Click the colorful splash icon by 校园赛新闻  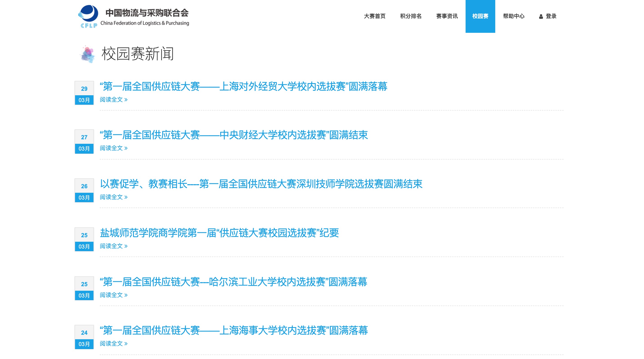point(87,54)
